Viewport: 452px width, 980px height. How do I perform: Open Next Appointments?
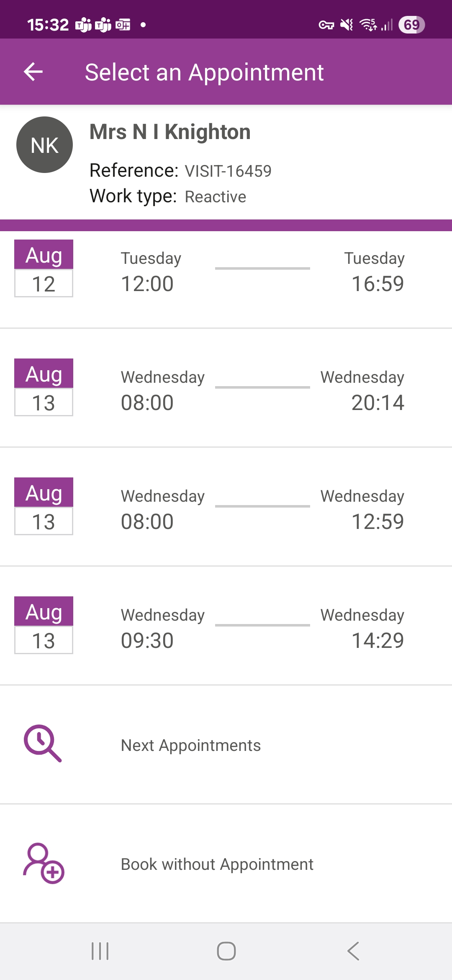191,745
